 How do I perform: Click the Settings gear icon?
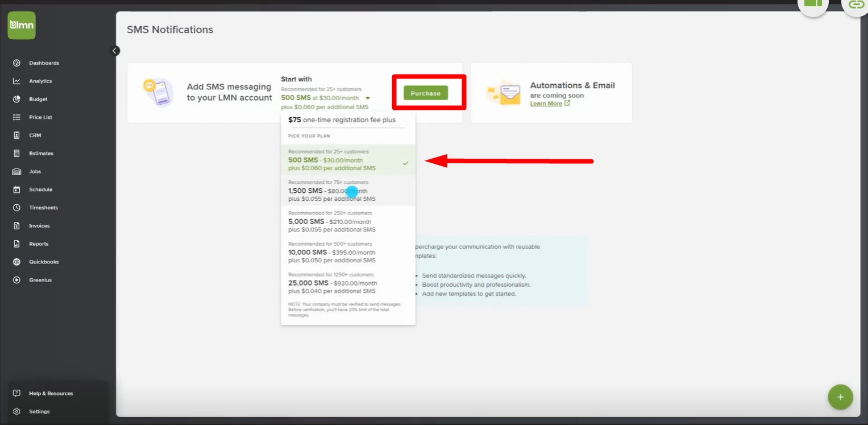coord(16,411)
